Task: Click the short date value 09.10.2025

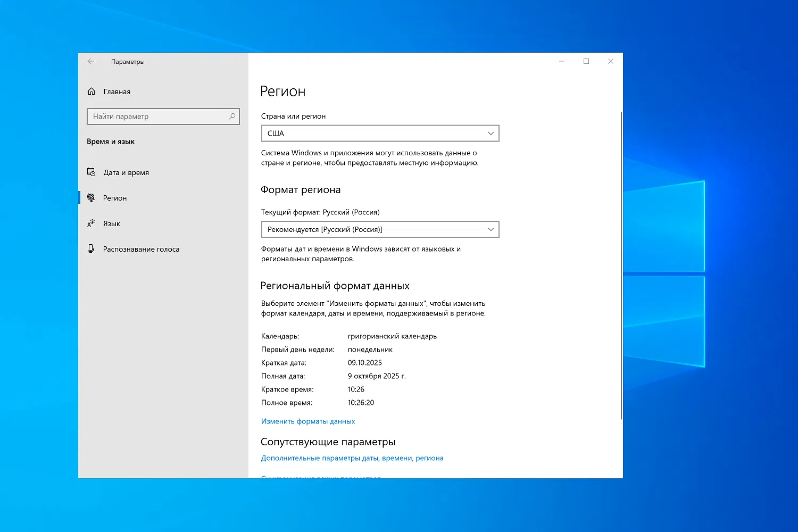Action: click(x=365, y=363)
